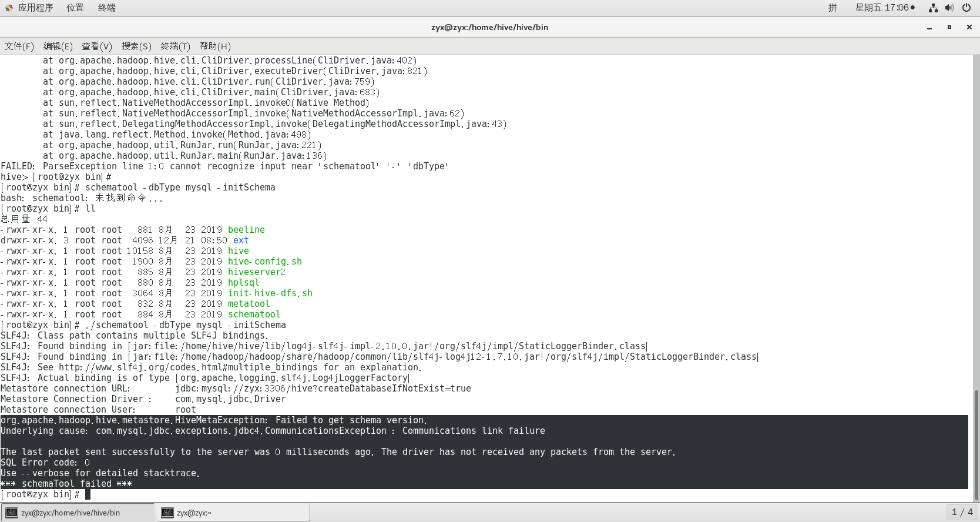Click the hive-config.sh file name

265,262
